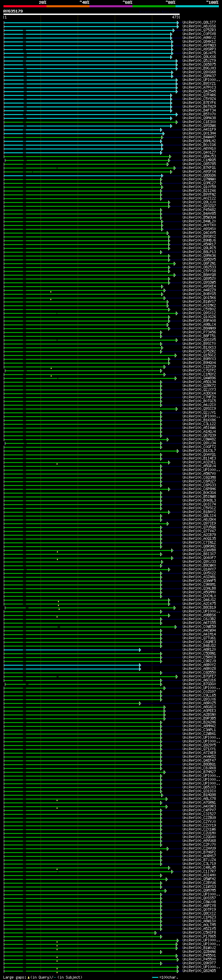Click the orange ~40% identity legend segment
Image resolution: width=222 pixels, height=980 pixels.
click(68, 6)
